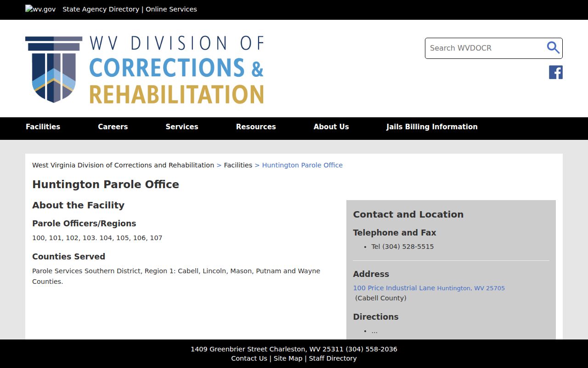Go to West Virginia Division of Corrections breadcrumb
This screenshot has height=368, width=588.
coord(123,165)
